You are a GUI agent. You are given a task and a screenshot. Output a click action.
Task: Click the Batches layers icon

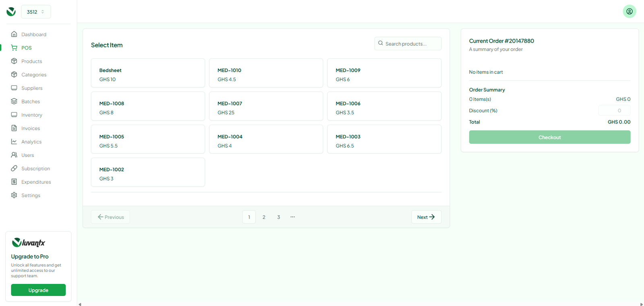click(14, 101)
